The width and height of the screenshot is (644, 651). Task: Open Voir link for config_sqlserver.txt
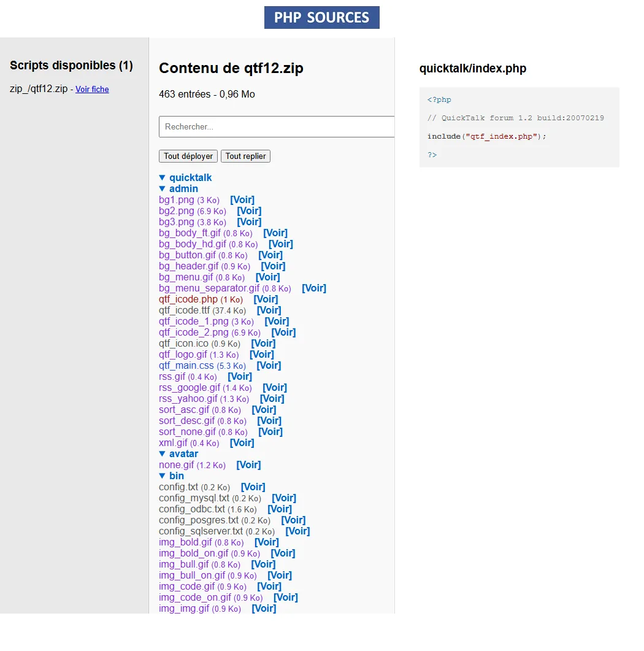click(297, 531)
